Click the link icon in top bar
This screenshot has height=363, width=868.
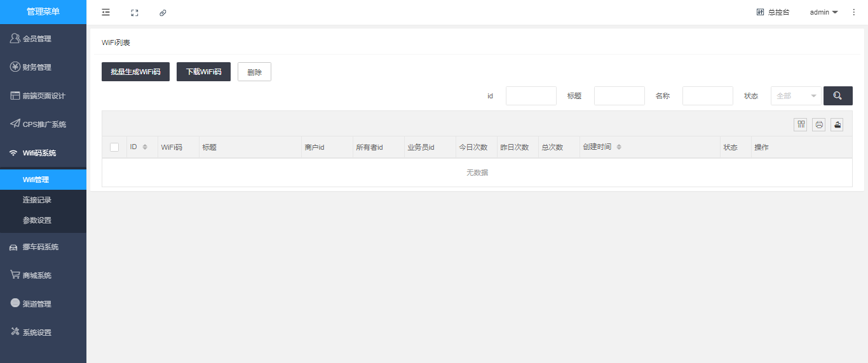(x=163, y=12)
